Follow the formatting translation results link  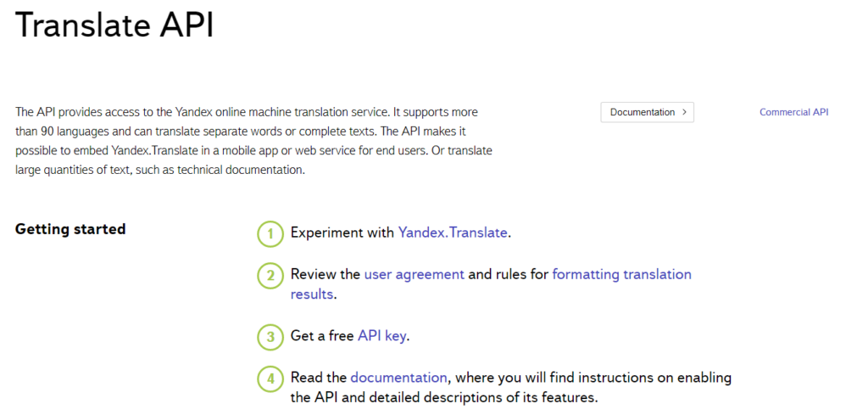pos(620,274)
